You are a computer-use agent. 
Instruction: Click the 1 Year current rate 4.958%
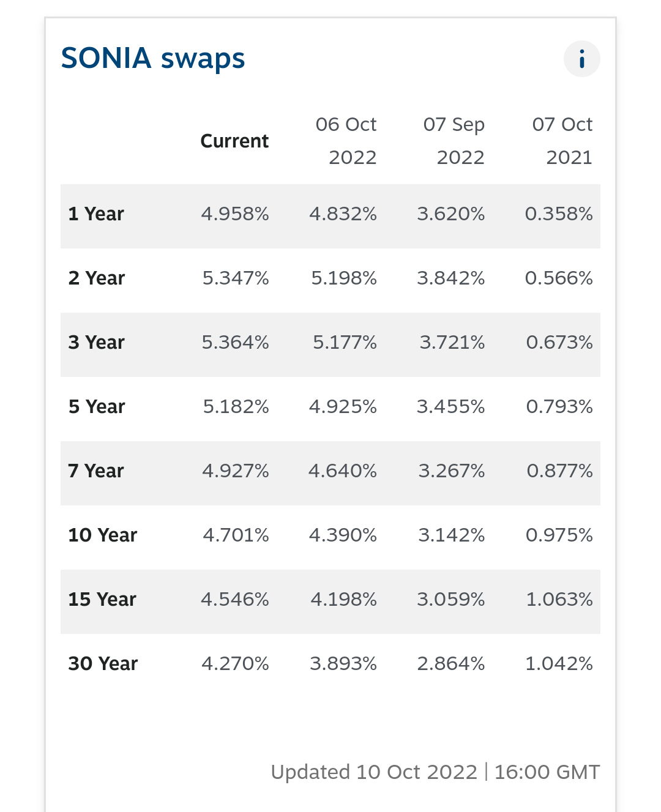point(235,214)
